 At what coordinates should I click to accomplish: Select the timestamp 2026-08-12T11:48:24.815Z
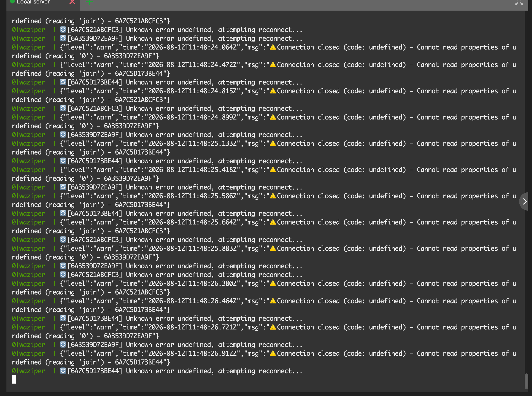(x=192, y=91)
